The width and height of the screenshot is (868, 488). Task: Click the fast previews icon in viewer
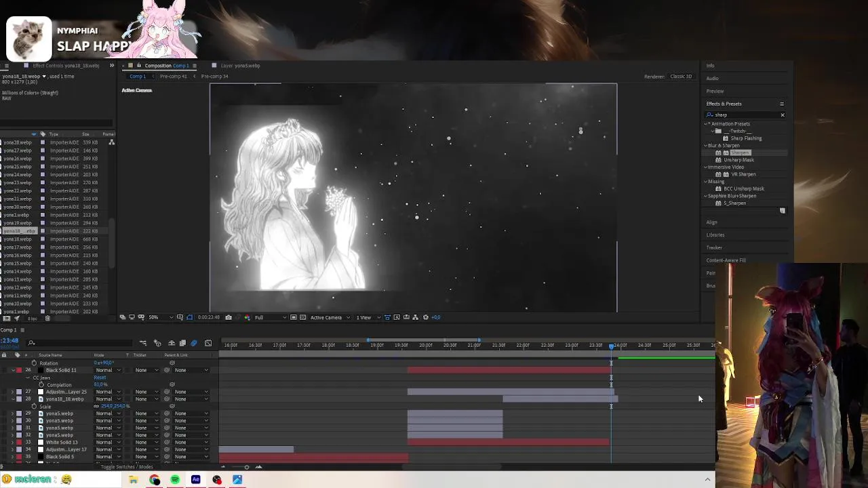point(397,317)
